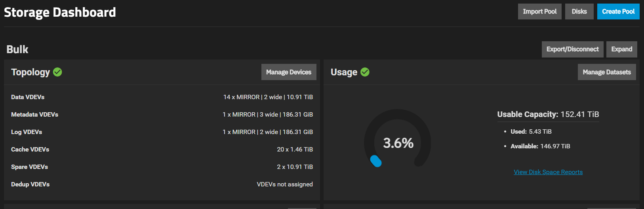Image resolution: width=644 pixels, height=209 pixels.
Task: Expand the Bulk pool
Action: point(621,49)
